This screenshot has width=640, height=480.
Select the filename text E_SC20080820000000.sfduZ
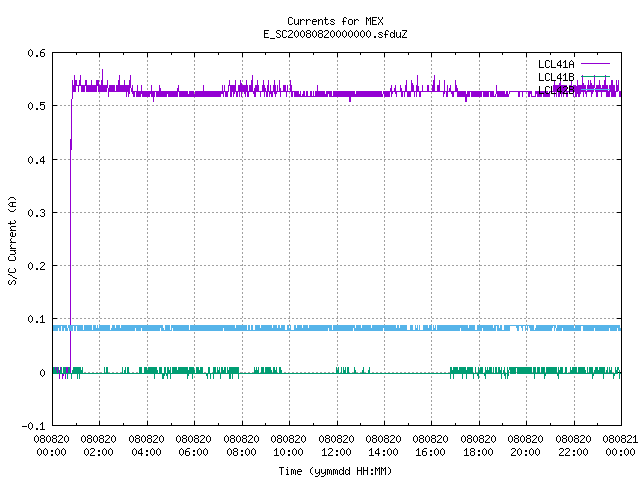(x=335, y=34)
